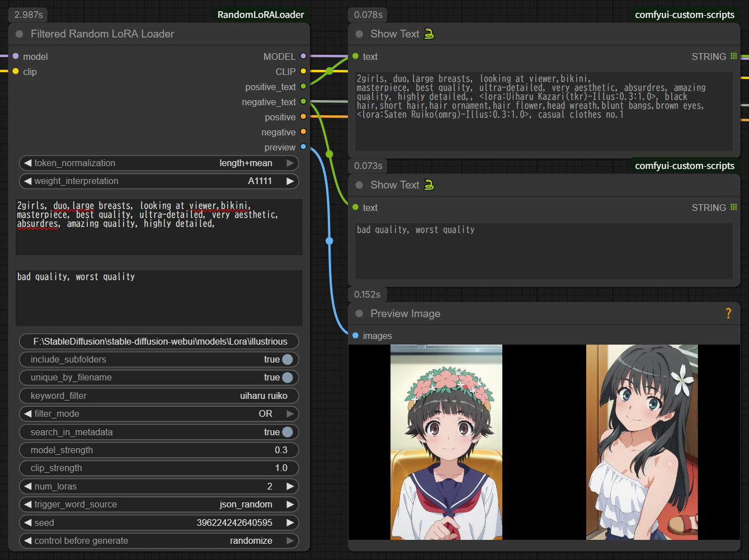Decrease num_loras value

27,486
